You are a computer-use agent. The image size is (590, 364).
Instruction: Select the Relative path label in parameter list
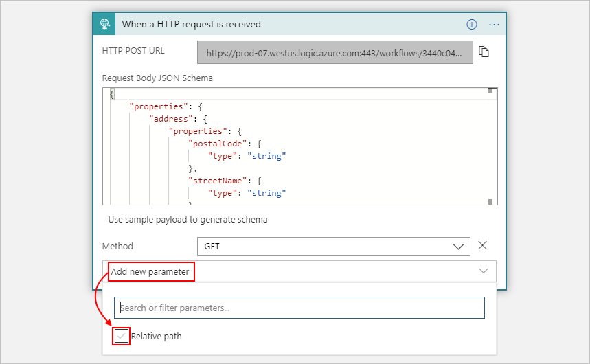156,337
